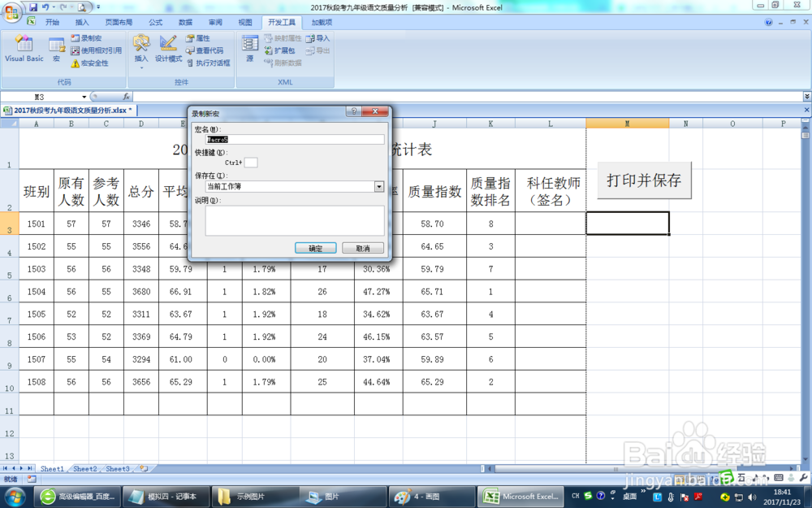Open the Windows Start button
This screenshot has height=508, width=812.
pos(15,497)
